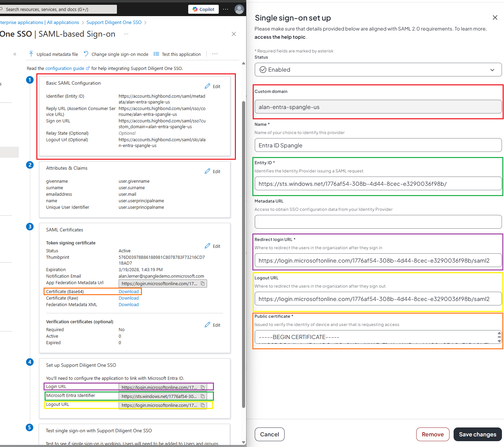Select the thumbprint value 576D03978B86188981C8078783F73216CD71BAD7

click(162, 260)
